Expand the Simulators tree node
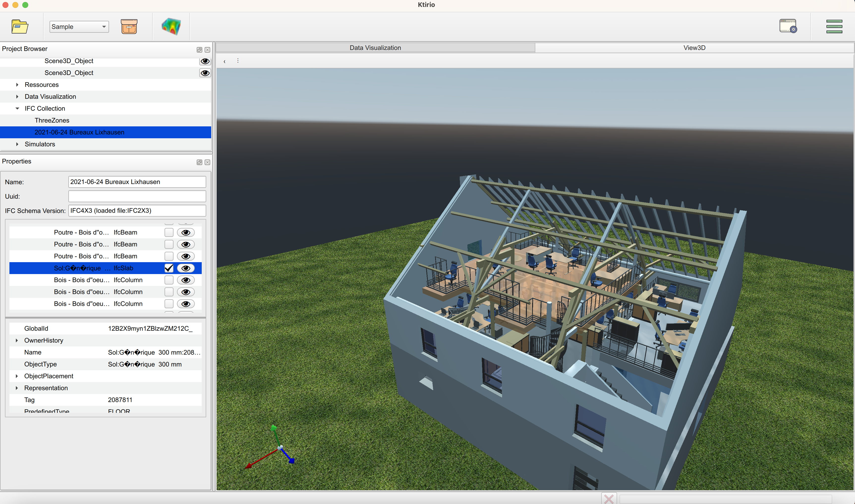855x504 pixels. 17,144
